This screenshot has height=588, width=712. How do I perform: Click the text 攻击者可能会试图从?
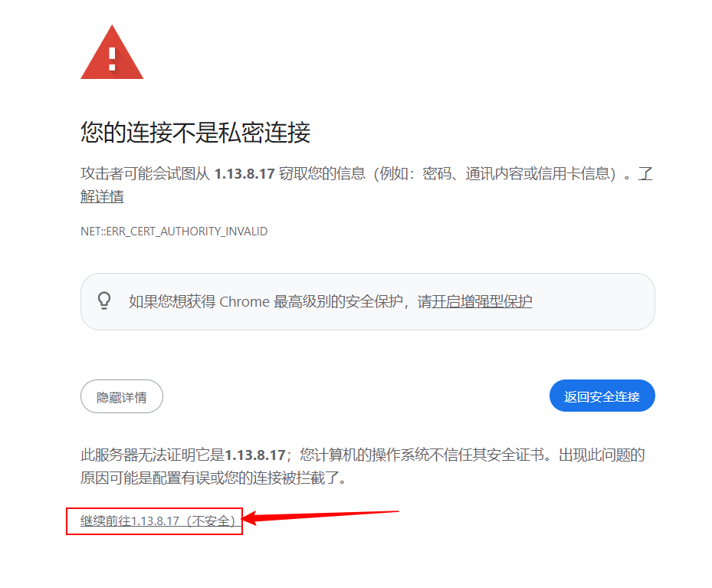pos(145,173)
